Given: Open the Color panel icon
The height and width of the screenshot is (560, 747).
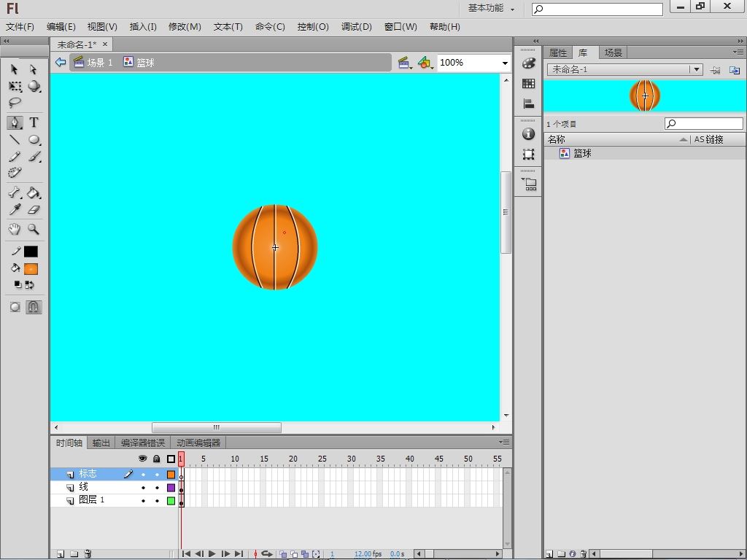Looking at the screenshot, I should click(x=529, y=63).
